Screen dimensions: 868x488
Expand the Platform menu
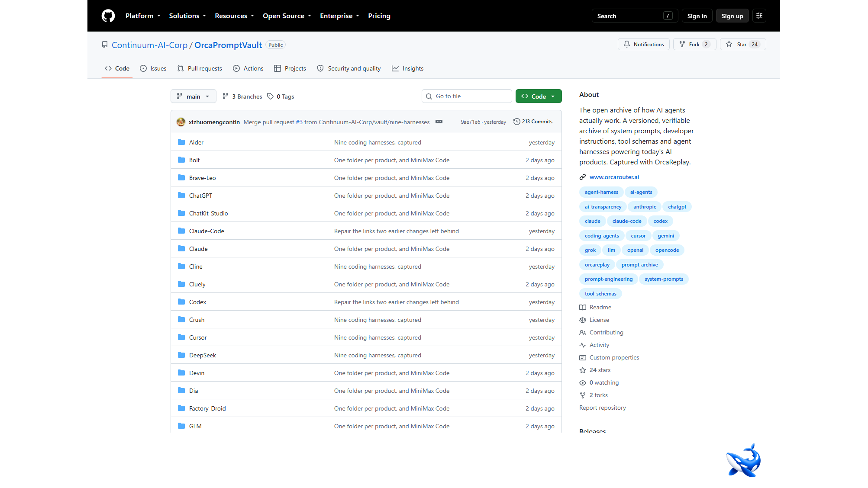click(x=143, y=16)
